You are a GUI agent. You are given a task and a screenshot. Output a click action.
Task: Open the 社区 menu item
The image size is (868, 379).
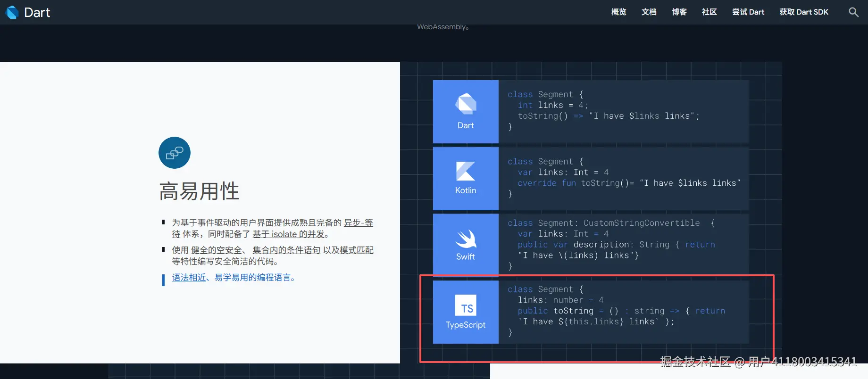(x=709, y=12)
